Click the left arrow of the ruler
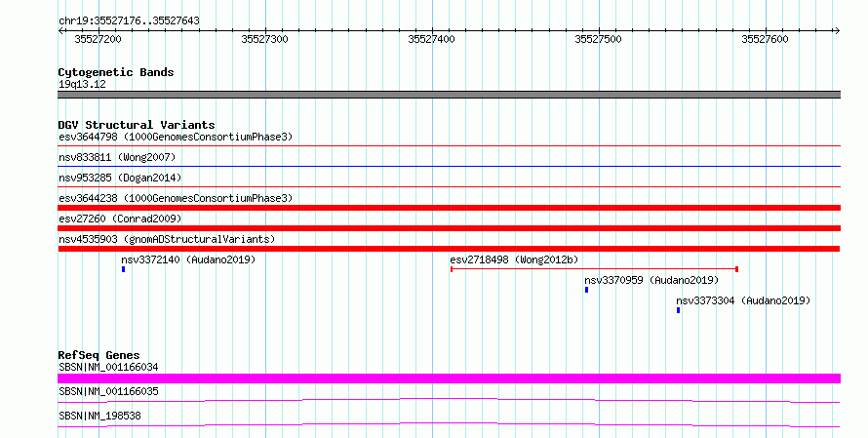This screenshot has width=868, height=438. tap(60, 31)
